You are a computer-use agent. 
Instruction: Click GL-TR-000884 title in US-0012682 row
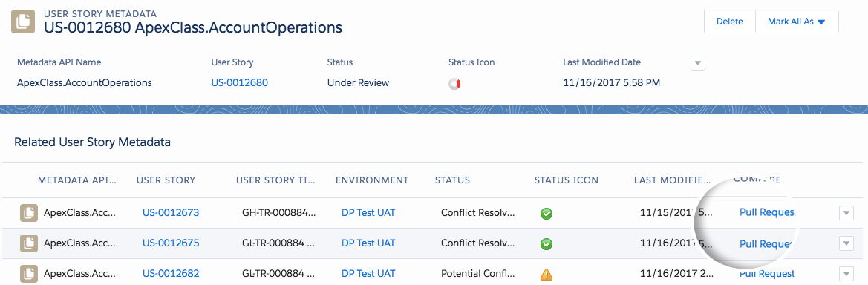pos(279,273)
